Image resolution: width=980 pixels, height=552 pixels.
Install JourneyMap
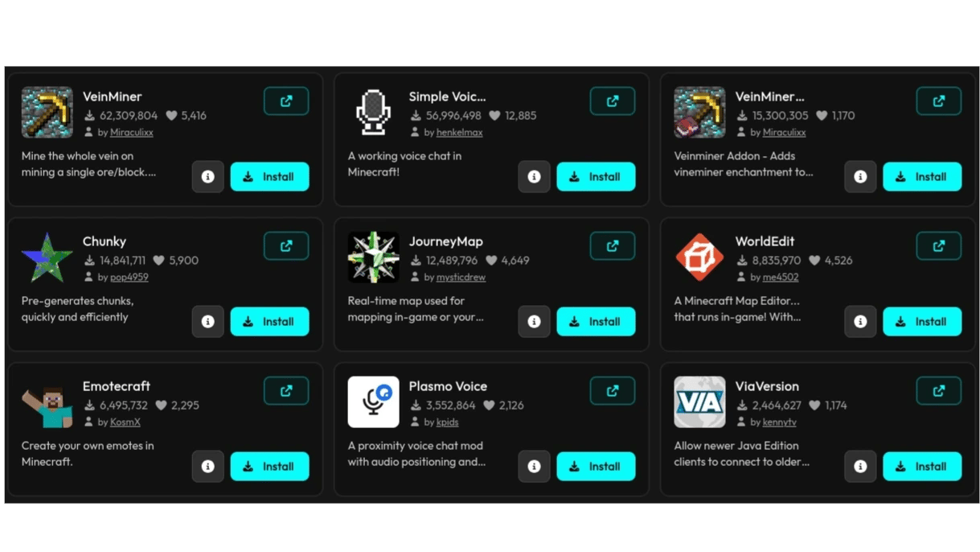coord(597,322)
